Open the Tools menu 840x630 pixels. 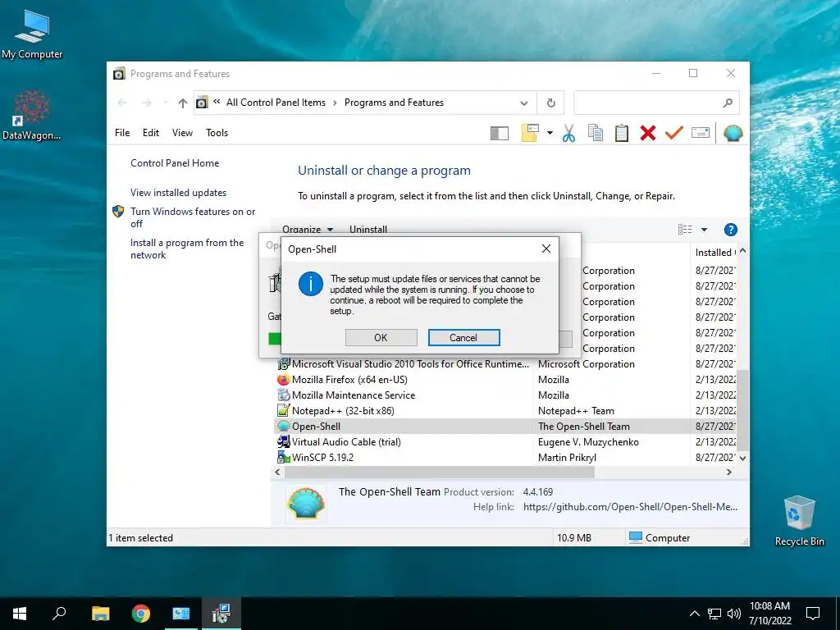[x=217, y=133]
